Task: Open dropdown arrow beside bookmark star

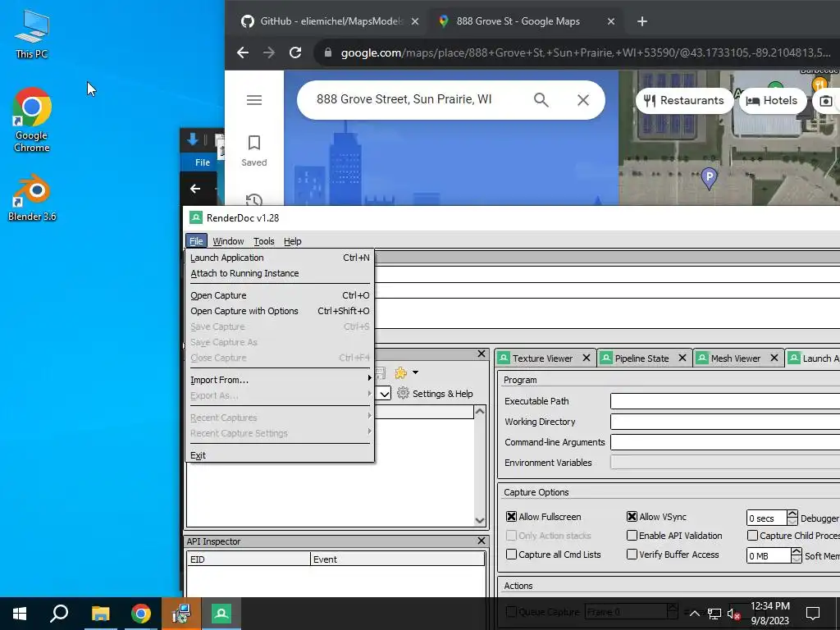Action: click(x=415, y=372)
